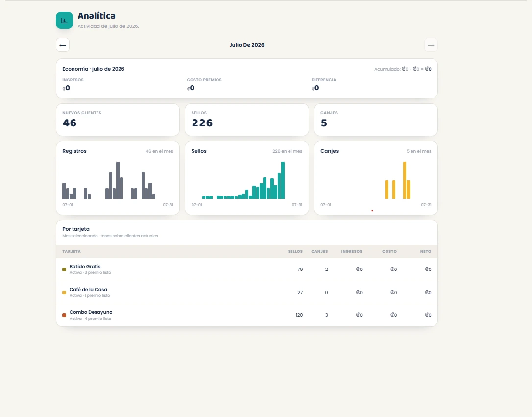This screenshot has height=417, width=532.
Task: Open the Batido Gratis card row
Action: point(247,270)
